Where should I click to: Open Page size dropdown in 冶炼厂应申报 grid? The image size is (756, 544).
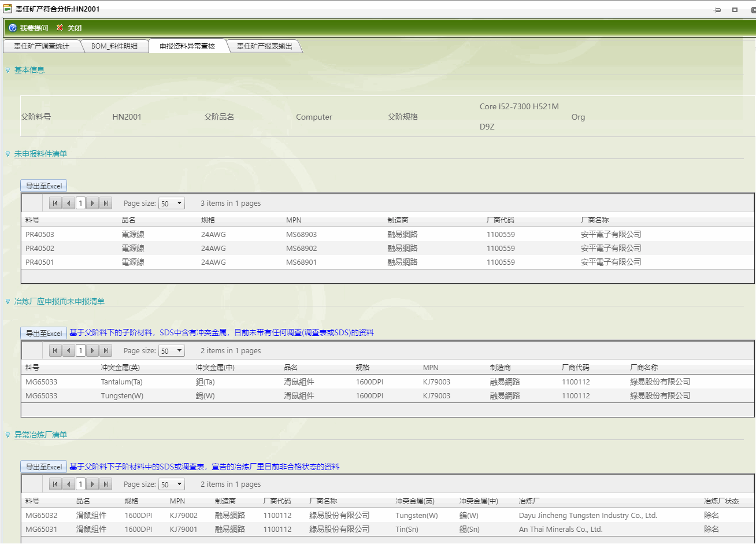[172, 351]
